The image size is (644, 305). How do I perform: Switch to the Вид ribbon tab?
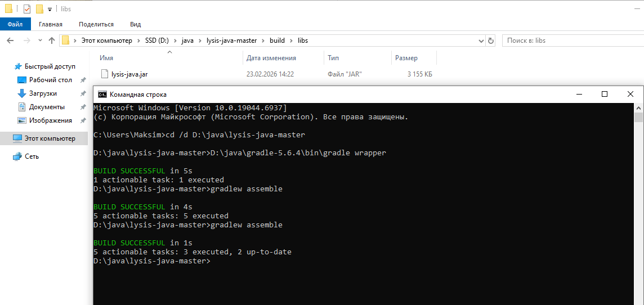coord(135,24)
